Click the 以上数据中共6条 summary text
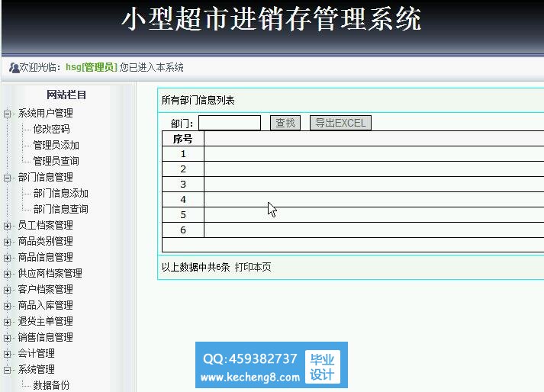 [195, 267]
